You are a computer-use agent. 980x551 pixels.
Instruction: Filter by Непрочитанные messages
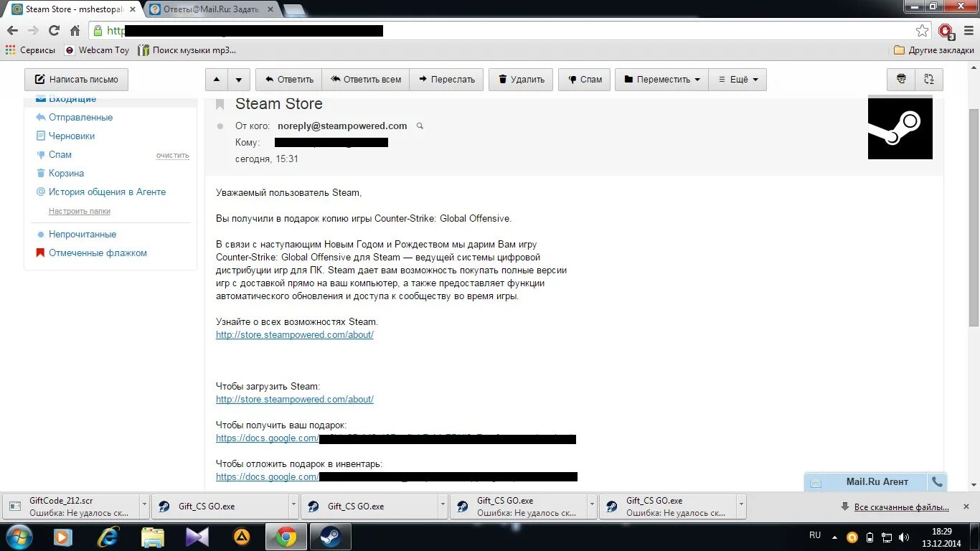click(83, 234)
